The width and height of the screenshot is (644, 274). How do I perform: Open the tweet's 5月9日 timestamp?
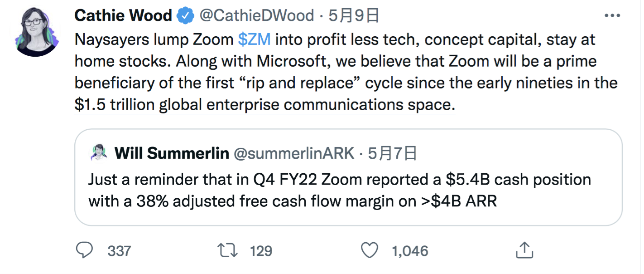tap(354, 16)
